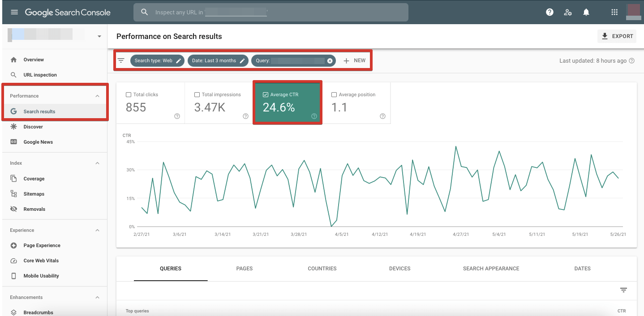Image resolution: width=644 pixels, height=316 pixels.
Task: Open the Help icon in the header
Action: pos(550,12)
